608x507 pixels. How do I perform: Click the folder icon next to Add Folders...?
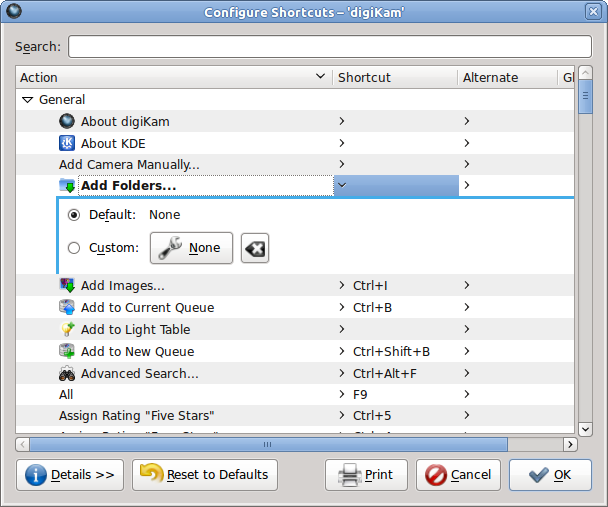67,185
